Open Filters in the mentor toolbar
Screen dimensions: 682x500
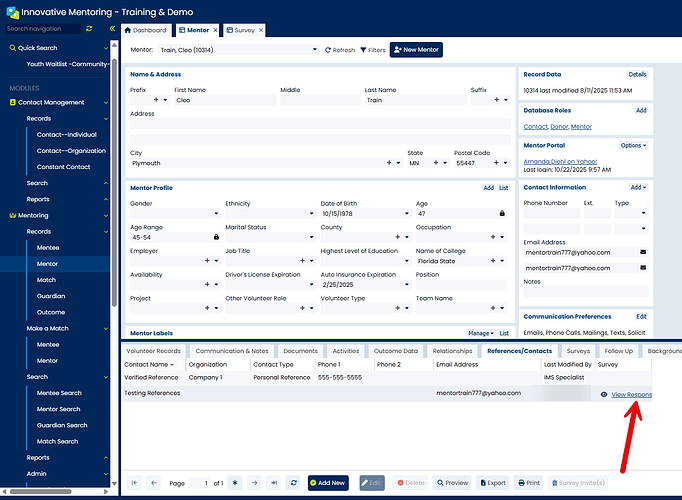click(x=373, y=50)
